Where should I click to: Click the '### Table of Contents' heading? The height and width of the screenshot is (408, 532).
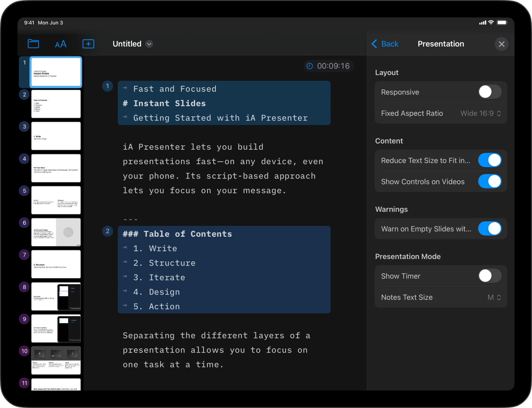177,234
